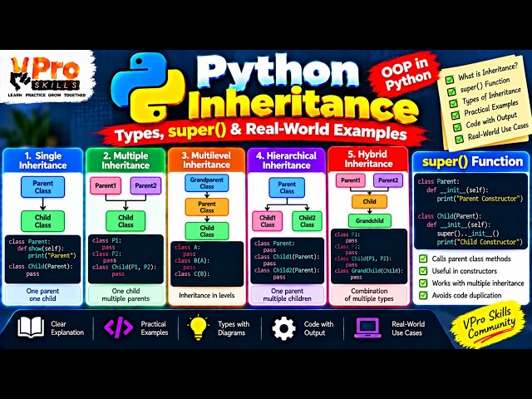The width and height of the screenshot is (532, 399).
Task: Click the VPro Skills logo
Action: coord(47,76)
